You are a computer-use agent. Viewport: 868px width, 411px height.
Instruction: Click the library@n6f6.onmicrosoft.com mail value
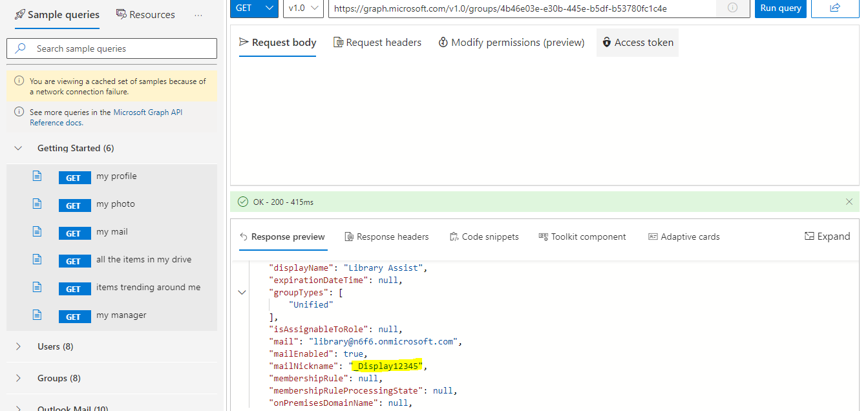pyautogui.click(x=385, y=341)
